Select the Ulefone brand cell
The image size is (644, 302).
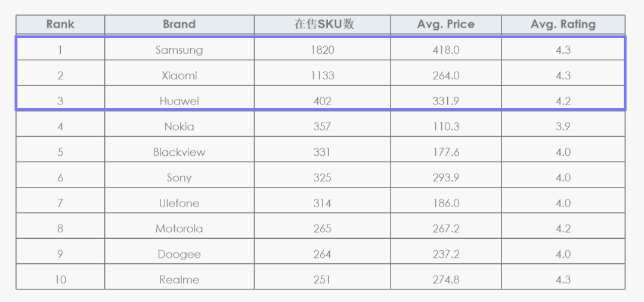pyautogui.click(x=179, y=202)
